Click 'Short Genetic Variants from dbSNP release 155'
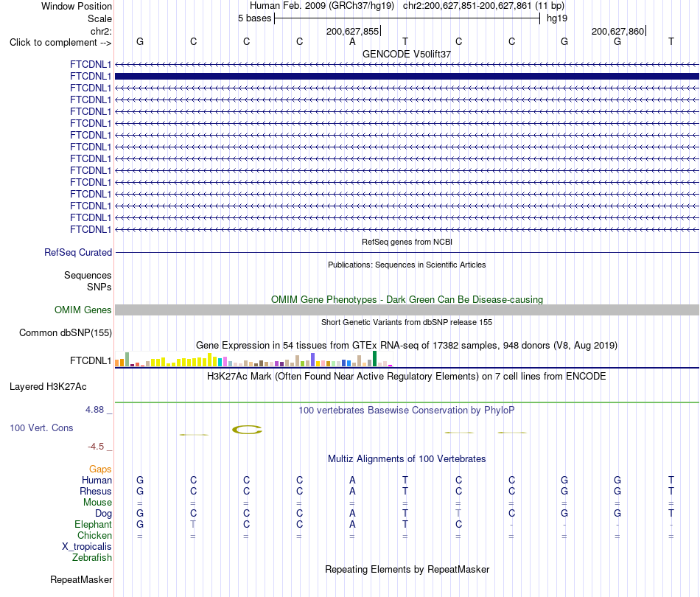The image size is (700, 597). tap(407, 322)
